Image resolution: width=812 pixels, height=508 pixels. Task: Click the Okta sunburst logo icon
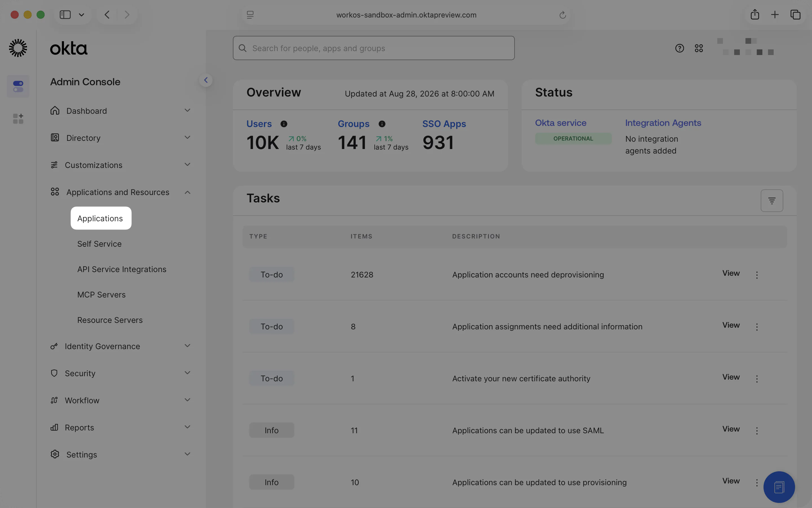(18, 48)
